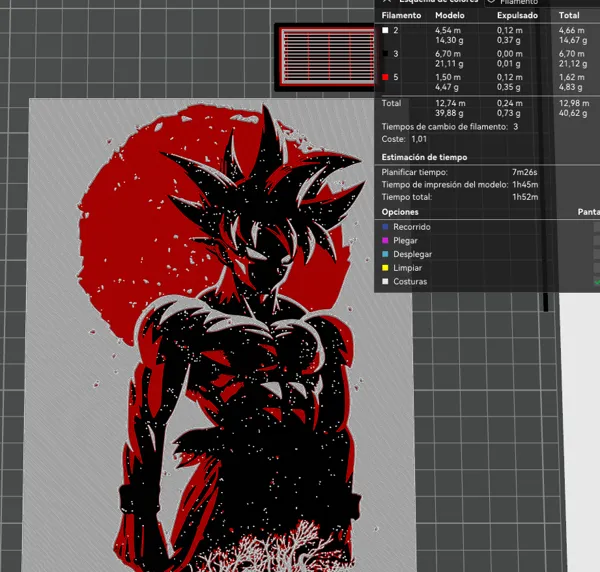
Task: Click the cyan Desplegar legend swatch
Action: click(385, 254)
